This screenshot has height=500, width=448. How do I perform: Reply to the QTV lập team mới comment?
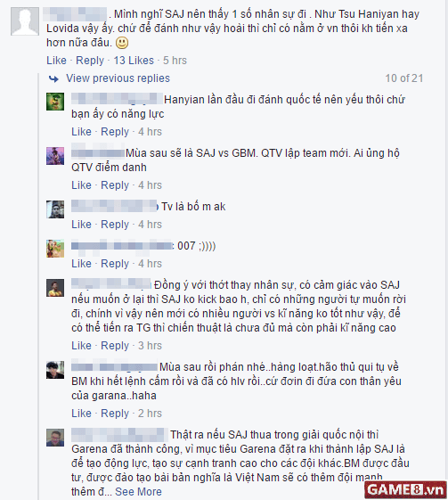(x=115, y=185)
